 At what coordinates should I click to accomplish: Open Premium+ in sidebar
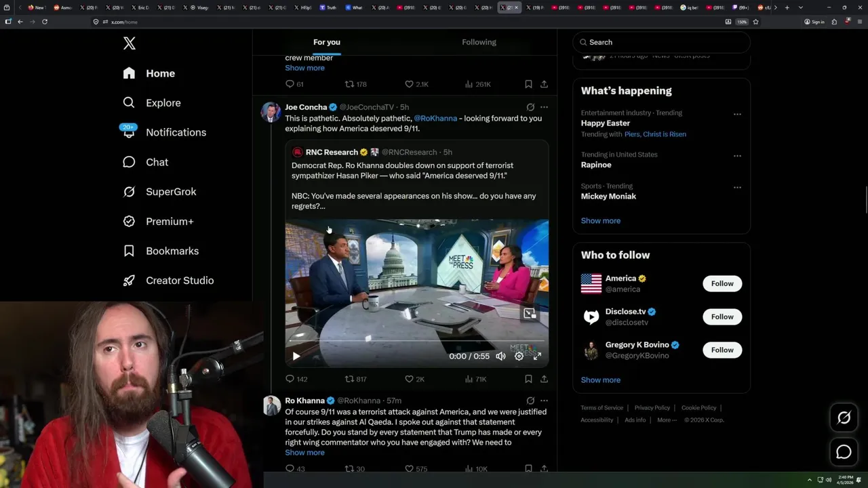(x=158, y=222)
